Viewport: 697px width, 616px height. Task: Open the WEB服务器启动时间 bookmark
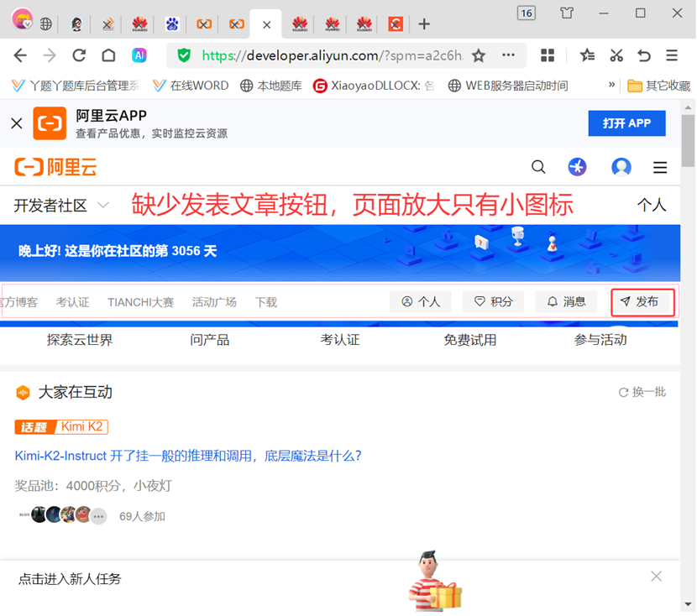point(508,86)
